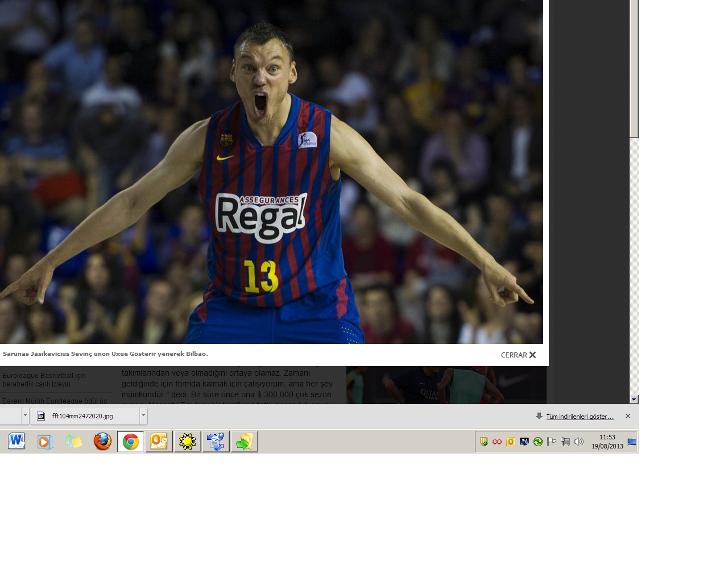Click the red infinity icon in the system tray

[x=497, y=442]
